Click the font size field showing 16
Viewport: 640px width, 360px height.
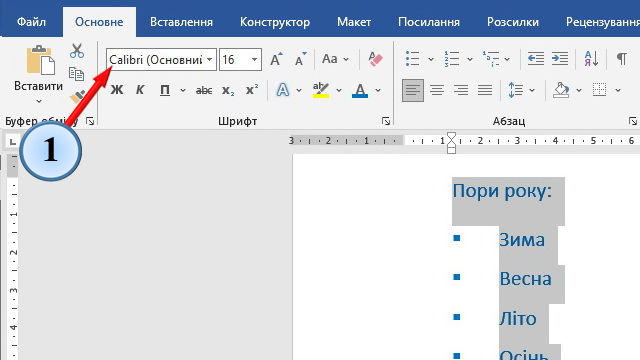click(x=235, y=60)
